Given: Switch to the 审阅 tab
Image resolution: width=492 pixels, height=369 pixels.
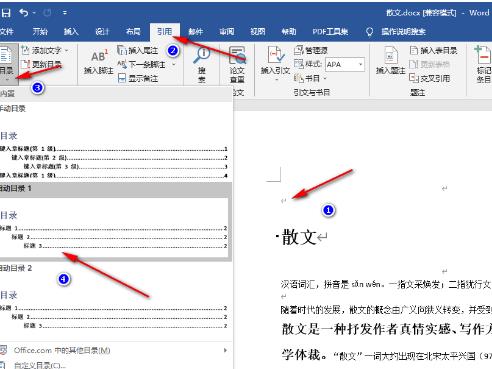Looking at the screenshot, I should 227,32.
